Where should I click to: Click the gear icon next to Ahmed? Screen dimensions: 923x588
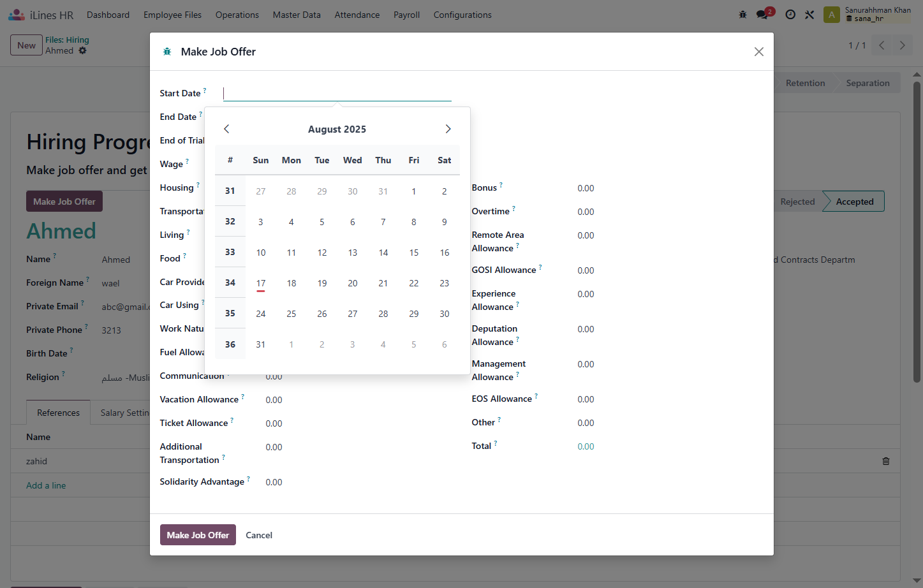(82, 50)
